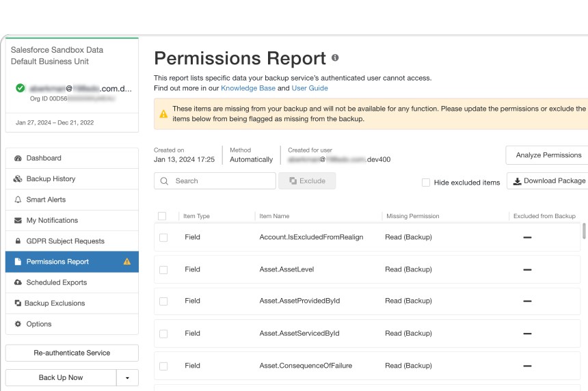Click the My Notifications envelope icon

tap(18, 220)
